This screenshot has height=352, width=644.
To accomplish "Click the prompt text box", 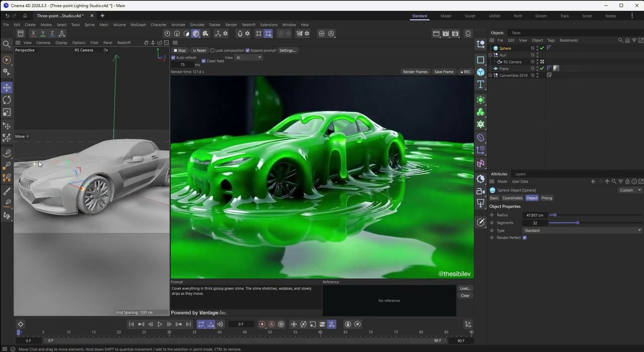I will [x=246, y=297].
